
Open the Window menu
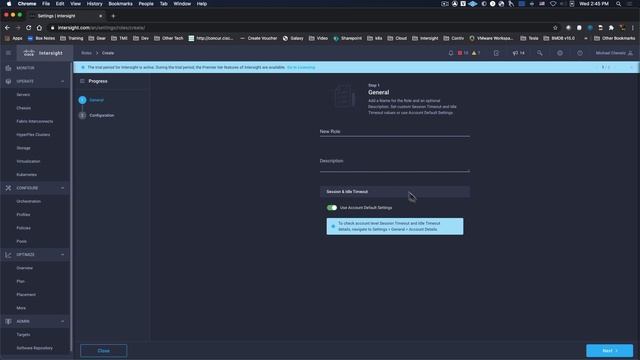[x=182, y=4]
